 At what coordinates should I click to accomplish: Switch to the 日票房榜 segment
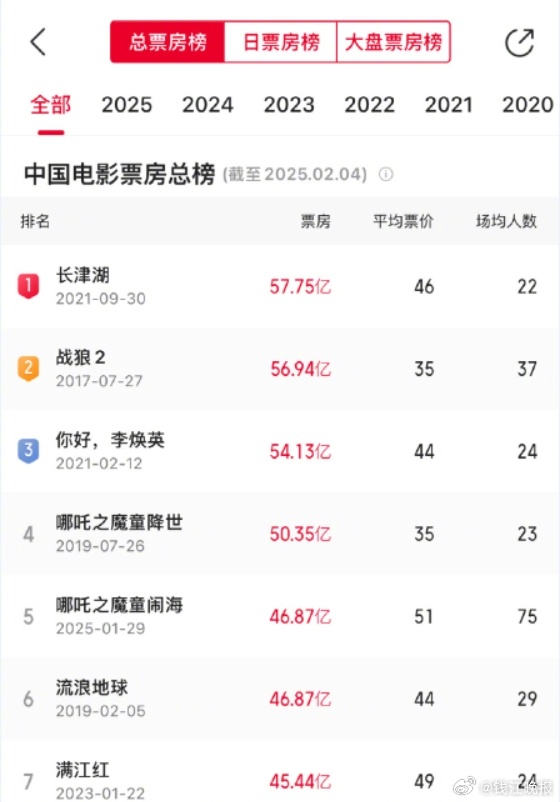281,42
